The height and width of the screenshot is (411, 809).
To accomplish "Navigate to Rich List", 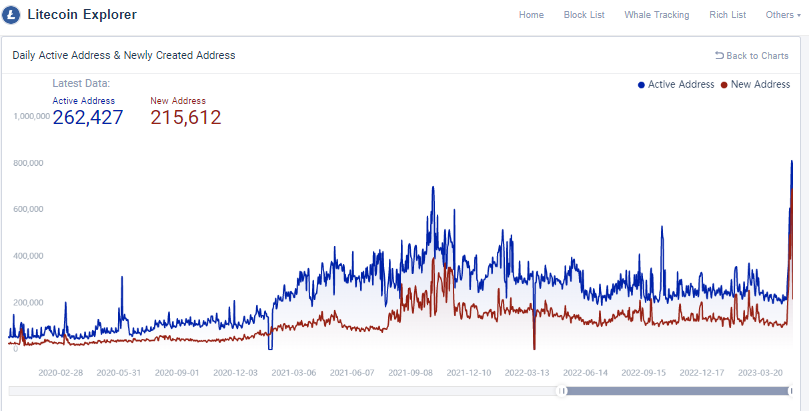I will tap(726, 15).
